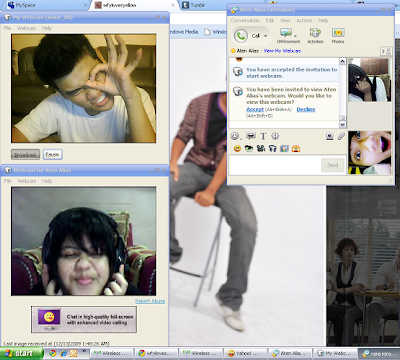Open the Call dropdown arrow

click(266, 36)
